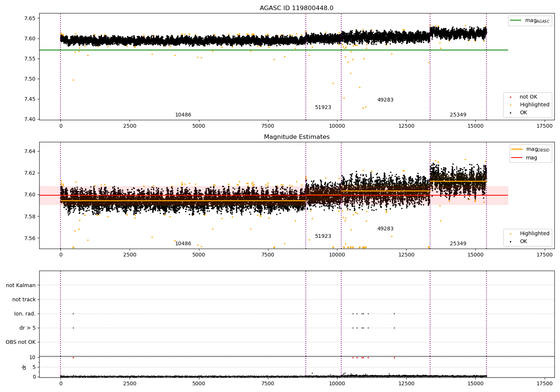Click the 'Magnitude Estimates' plot title
This screenshot has height=392, width=560.
[296, 137]
